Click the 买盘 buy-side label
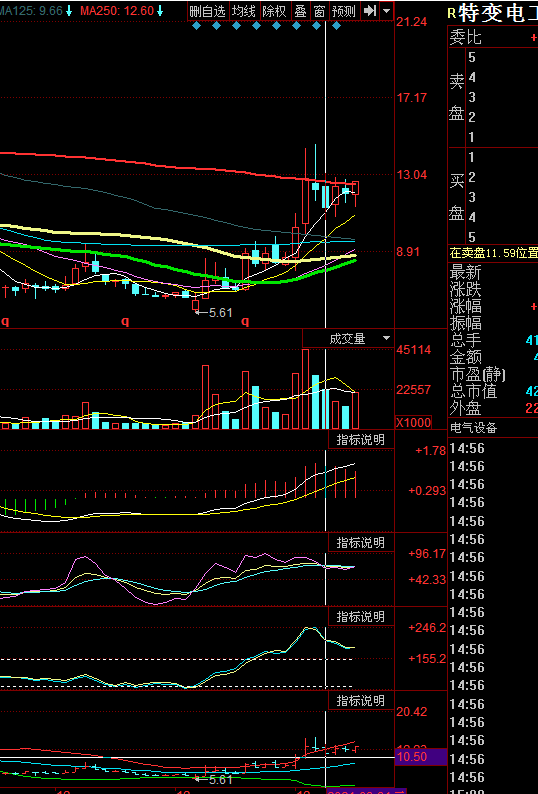The image size is (538, 794). [456, 196]
